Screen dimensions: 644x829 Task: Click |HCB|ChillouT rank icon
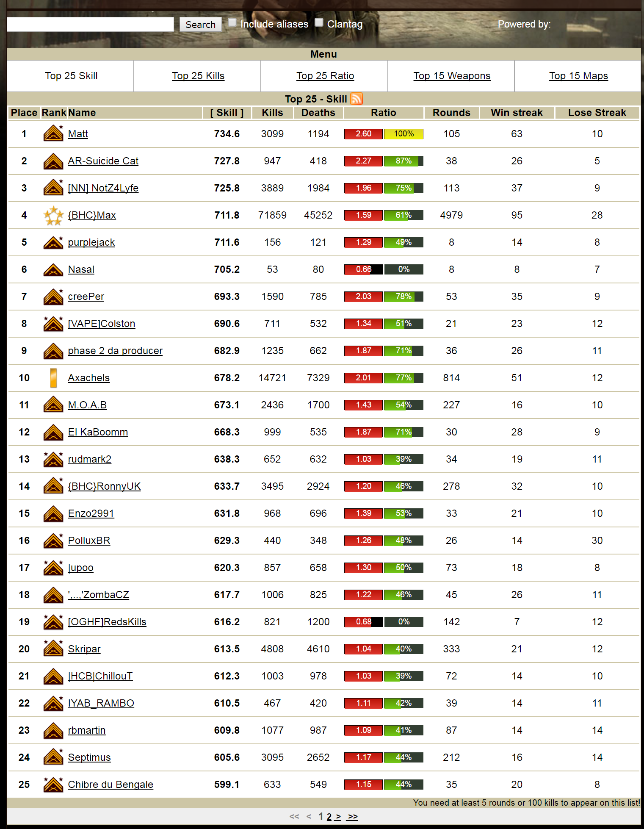[x=53, y=676]
